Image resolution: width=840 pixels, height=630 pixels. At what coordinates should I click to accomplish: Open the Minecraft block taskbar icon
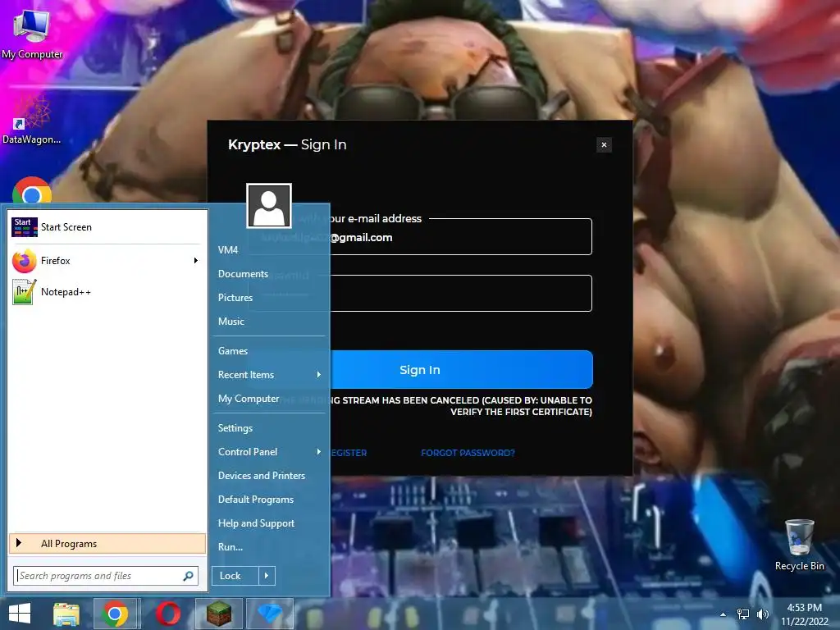click(219, 614)
